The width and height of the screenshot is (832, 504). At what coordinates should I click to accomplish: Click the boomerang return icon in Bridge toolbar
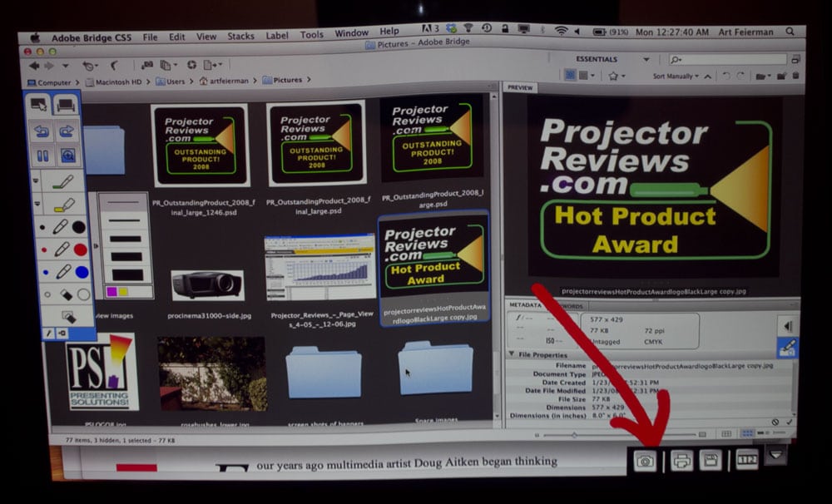pos(114,65)
